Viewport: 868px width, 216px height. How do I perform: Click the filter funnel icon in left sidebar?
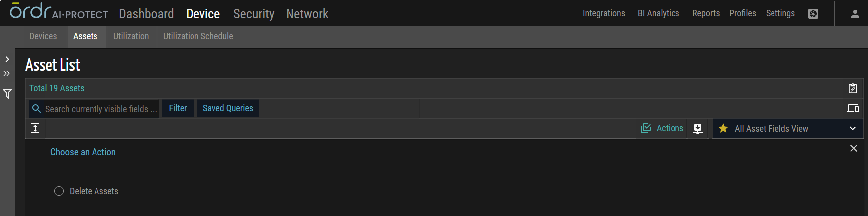point(7,94)
